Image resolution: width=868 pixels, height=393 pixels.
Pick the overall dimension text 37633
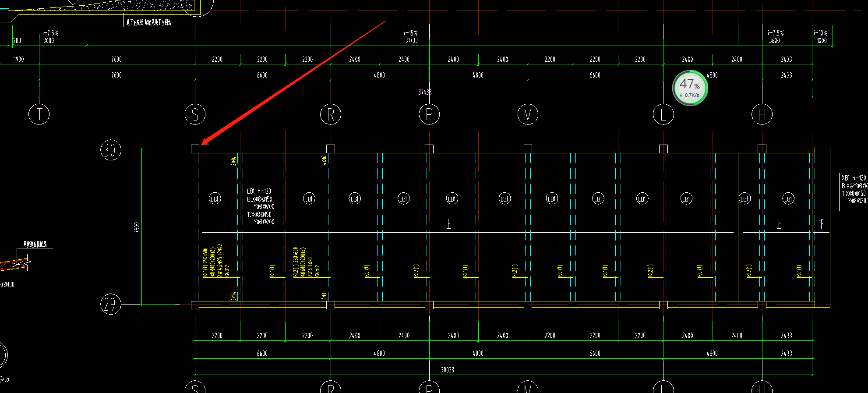[425, 92]
